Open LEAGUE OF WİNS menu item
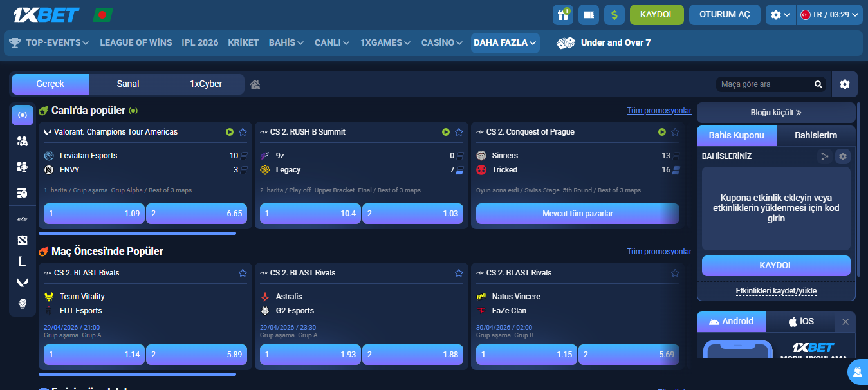Viewport: 868px width, 390px height. pos(136,43)
